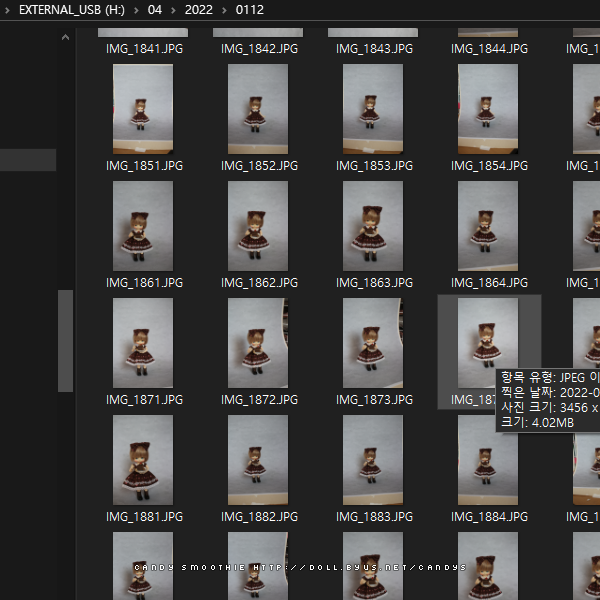
Task: Click file name IMG_1872.JPG
Action: coord(259,400)
